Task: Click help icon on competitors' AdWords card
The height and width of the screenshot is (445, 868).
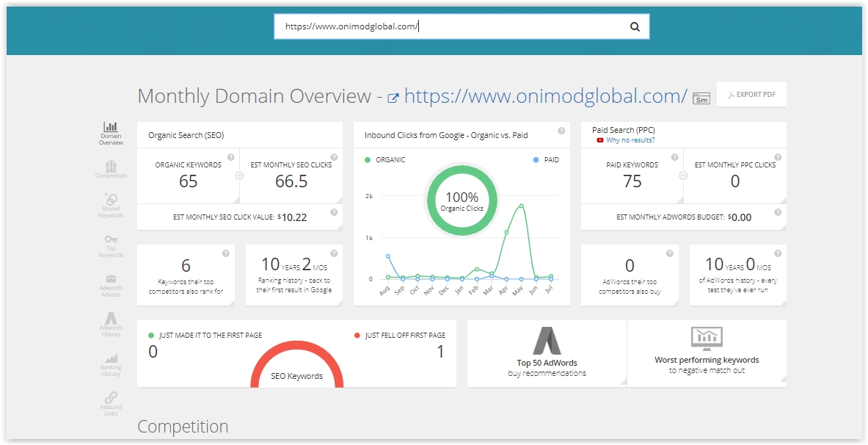Action: pyautogui.click(x=670, y=253)
